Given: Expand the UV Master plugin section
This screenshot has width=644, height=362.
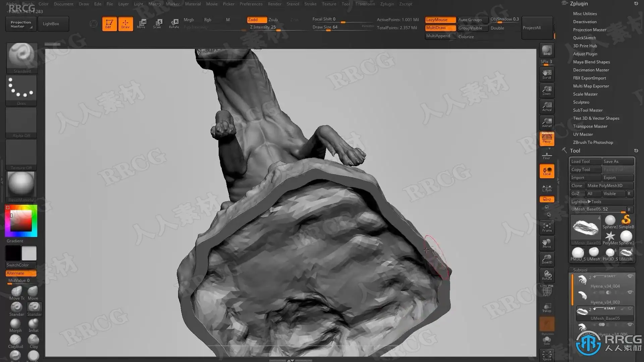Looking at the screenshot, I should [583, 134].
